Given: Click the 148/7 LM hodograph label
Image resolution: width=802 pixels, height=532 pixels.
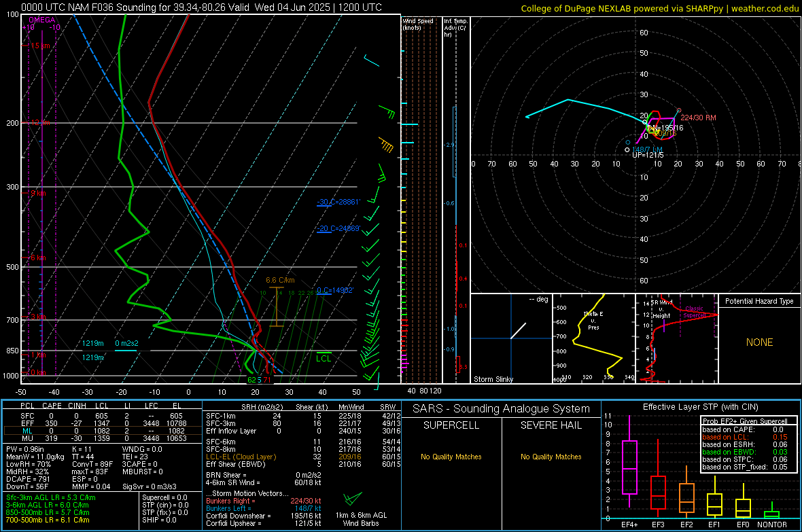Looking at the screenshot, I should (647, 149).
